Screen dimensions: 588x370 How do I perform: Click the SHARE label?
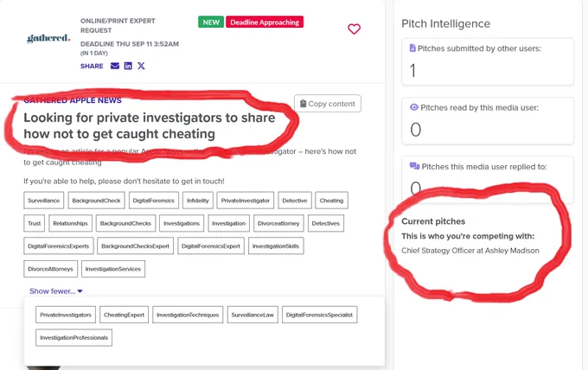pos(92,66)
